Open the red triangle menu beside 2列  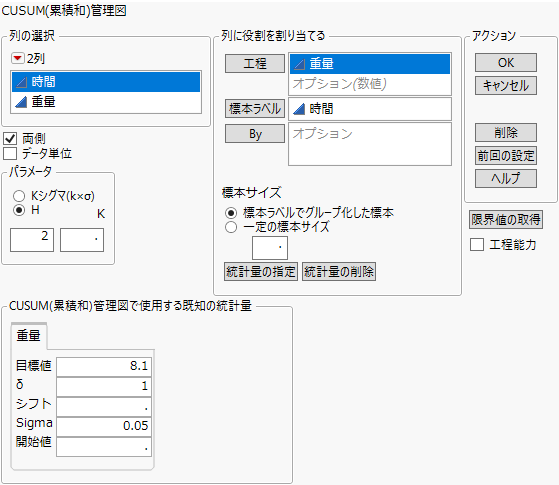click(x=17, y=58)
